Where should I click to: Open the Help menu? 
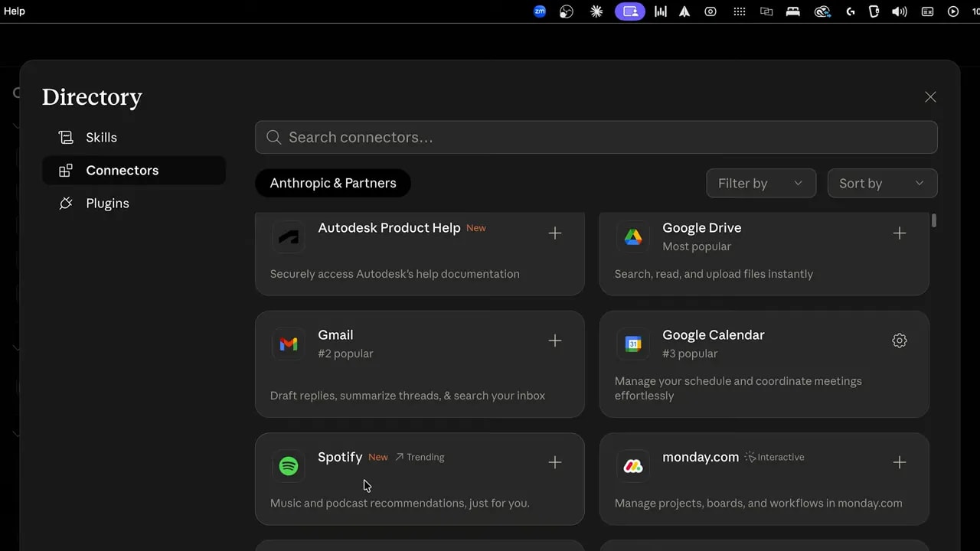click(x=15, y=11)
